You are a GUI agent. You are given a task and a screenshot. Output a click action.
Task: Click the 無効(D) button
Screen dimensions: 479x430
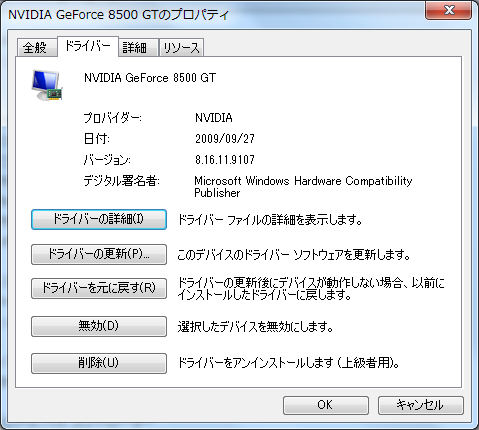[x=99, y=326]
